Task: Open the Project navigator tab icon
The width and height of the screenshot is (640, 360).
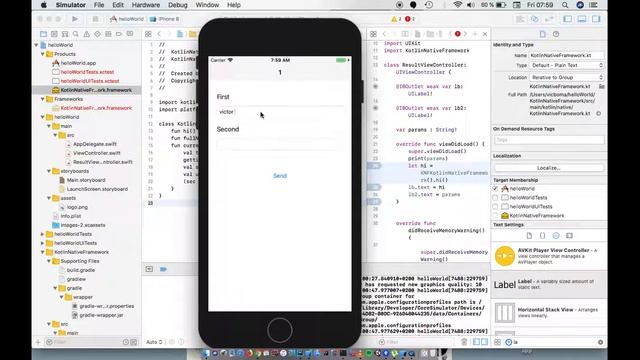Action: click(x=43, y=34)
